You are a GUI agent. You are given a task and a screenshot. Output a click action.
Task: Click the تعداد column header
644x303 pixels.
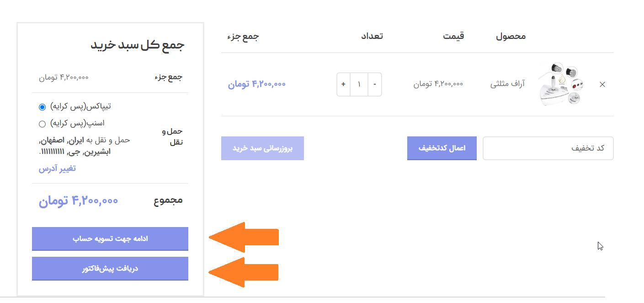371,36
